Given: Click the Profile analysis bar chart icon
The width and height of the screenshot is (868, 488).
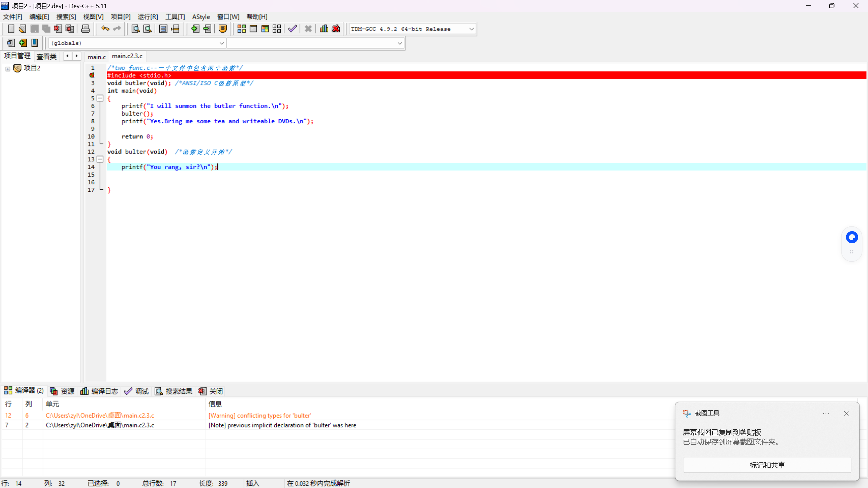Looking at the screenshot, I should coord(324,29).
